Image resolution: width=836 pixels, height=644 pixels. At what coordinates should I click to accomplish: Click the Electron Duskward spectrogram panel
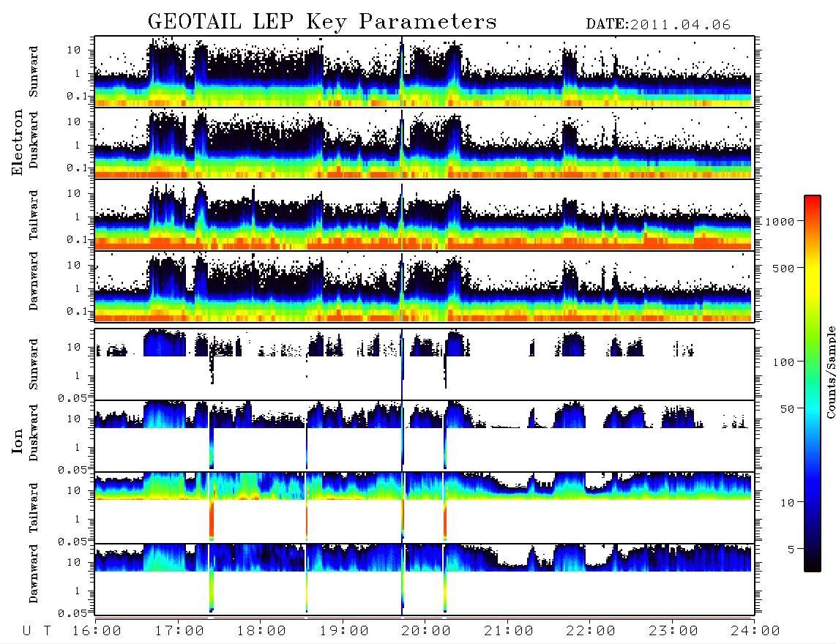click(x=425, y=143)
